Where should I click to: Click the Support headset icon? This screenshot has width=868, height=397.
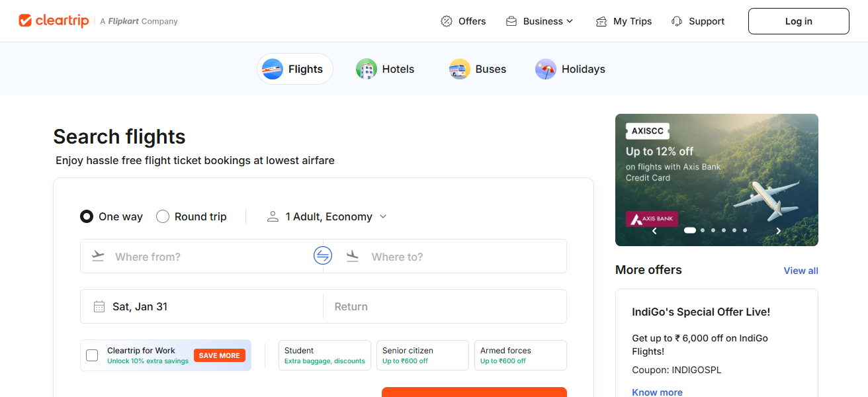pos(676,21)
